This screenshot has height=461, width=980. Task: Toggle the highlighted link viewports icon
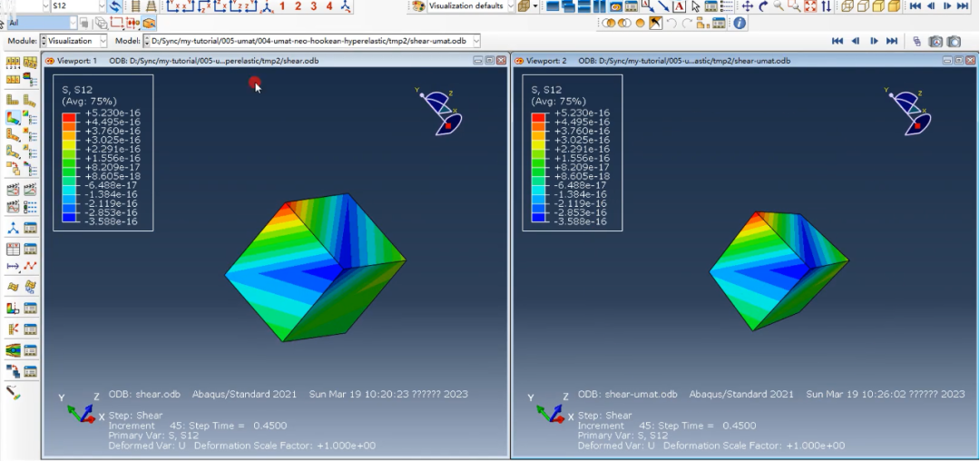[x=615, y=6]
